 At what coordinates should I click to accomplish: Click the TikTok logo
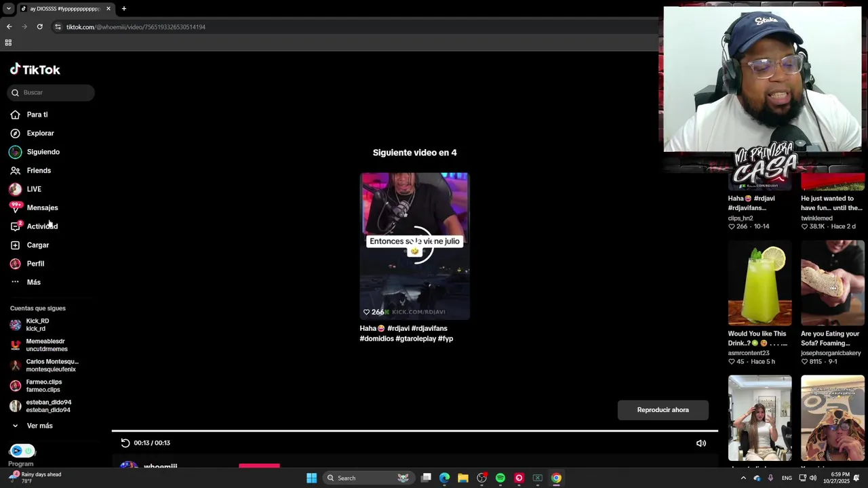[x=35, y=69]
